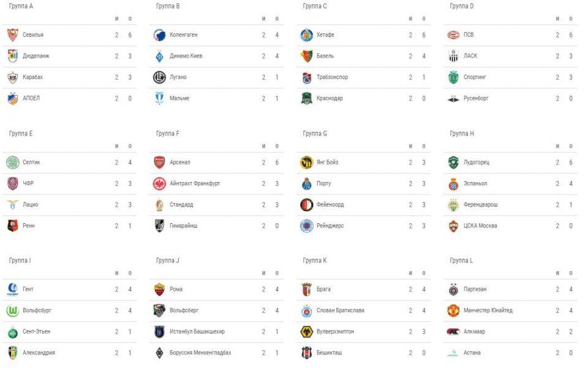This screenshot has height=368, width=588.
Task: Click the Celtic club crest
Action: click(13, 163)
